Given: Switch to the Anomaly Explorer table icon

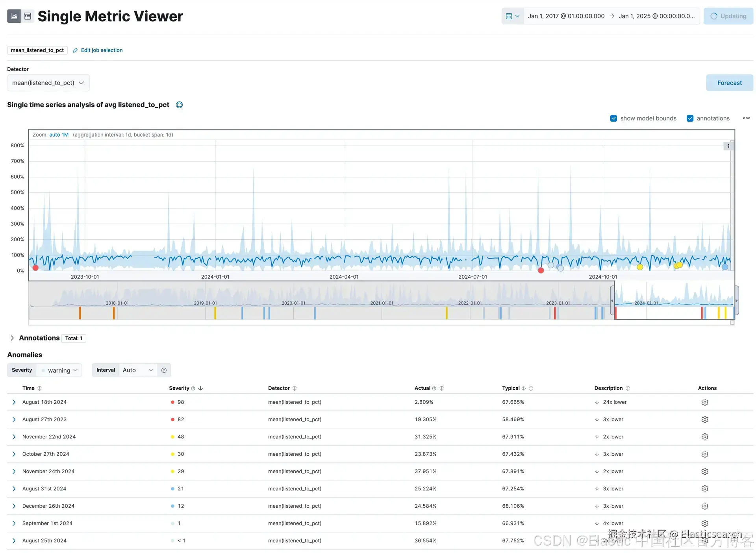Looking at the screenshot, I should (27, 16).
